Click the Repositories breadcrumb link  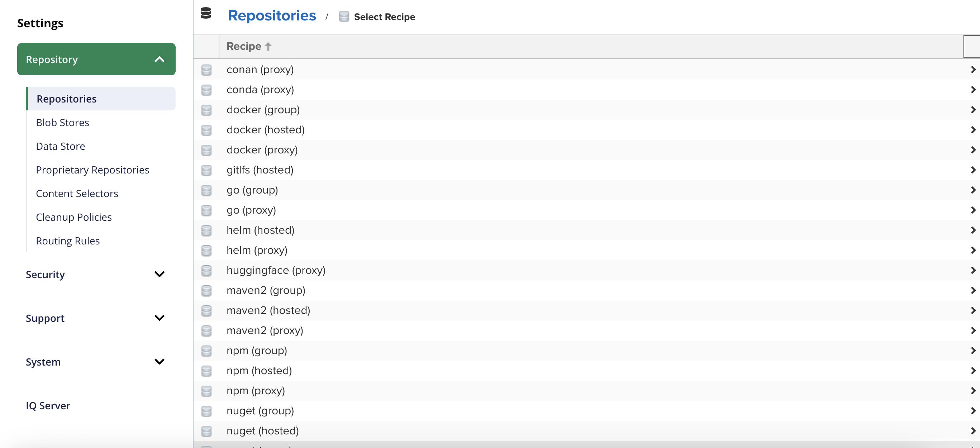(x=272, y=16)
